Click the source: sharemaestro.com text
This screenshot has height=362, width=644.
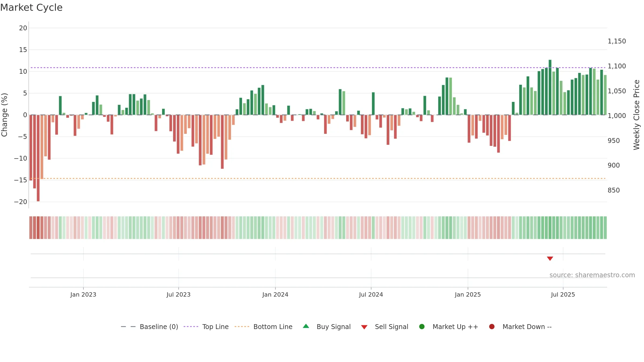tap(592, 275)
